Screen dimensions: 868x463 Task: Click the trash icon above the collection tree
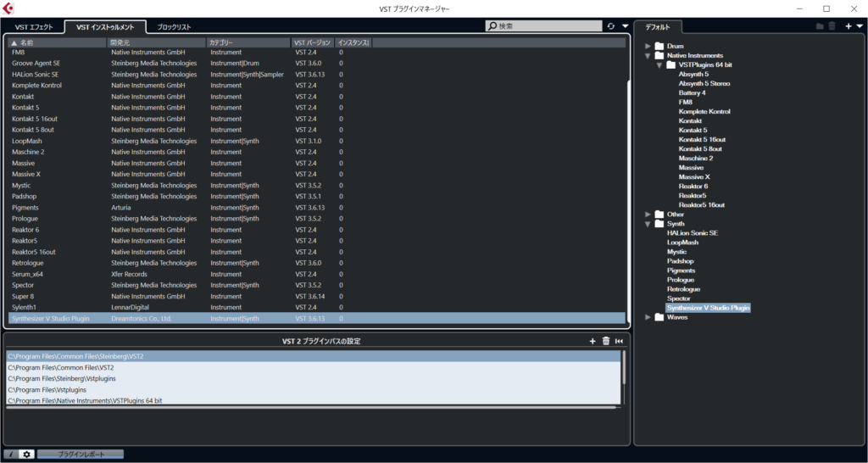(x=832, y=26)
